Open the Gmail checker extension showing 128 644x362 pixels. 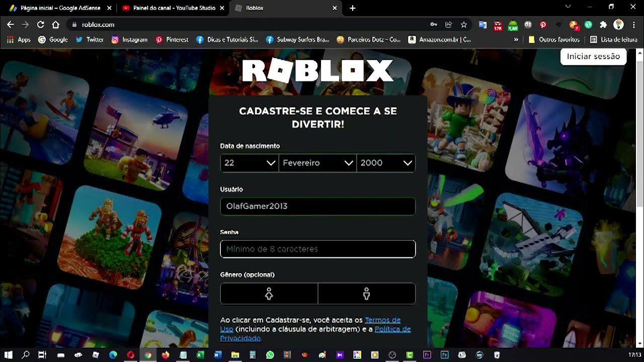point(498,25)
